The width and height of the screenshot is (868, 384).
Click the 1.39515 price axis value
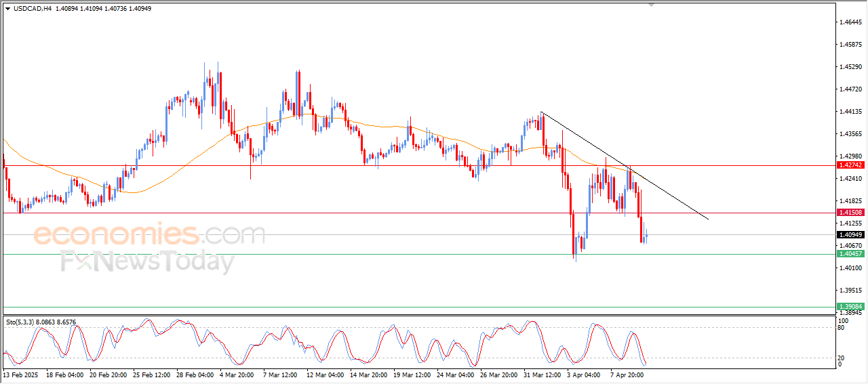pos(851,291)
